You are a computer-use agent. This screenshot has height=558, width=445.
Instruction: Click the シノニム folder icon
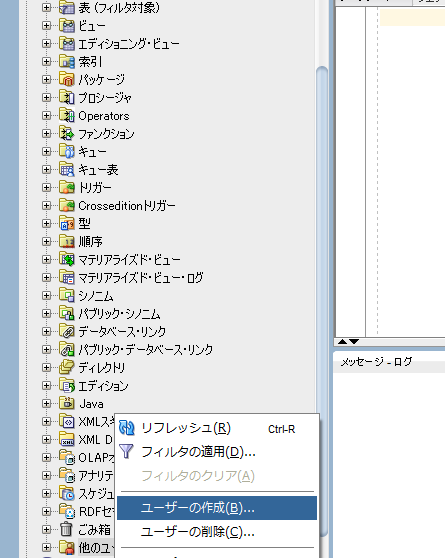coord(67,296)
